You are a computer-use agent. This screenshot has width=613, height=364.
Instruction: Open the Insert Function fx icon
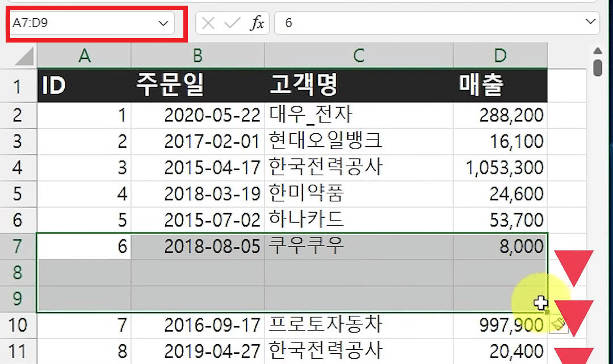(x=257, y=23)
